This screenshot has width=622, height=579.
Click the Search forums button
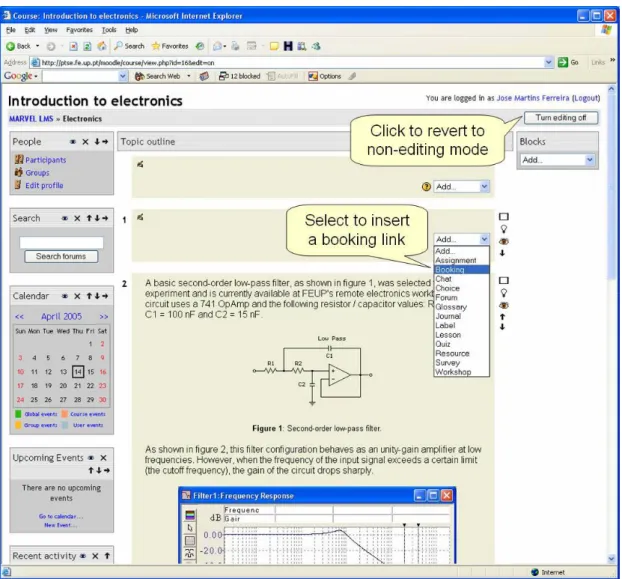tap(61, 256)
